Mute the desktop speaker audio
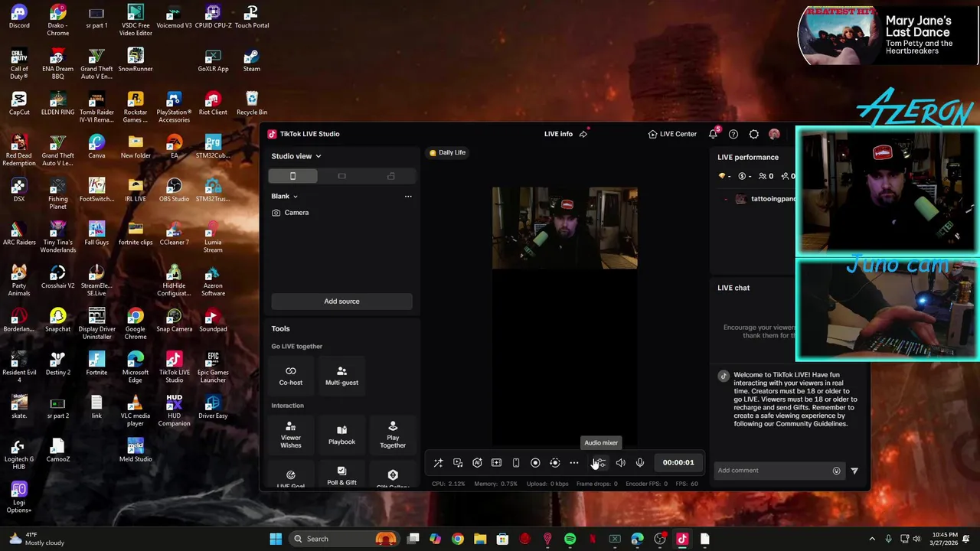The width and height of the screenshot is (980, 551). click(x=620, y=463)
